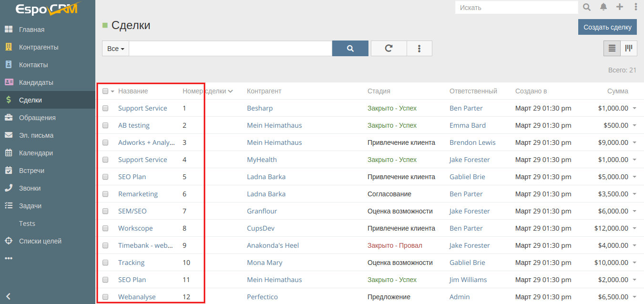Switch to kanban view icon

tap(629, 48)
